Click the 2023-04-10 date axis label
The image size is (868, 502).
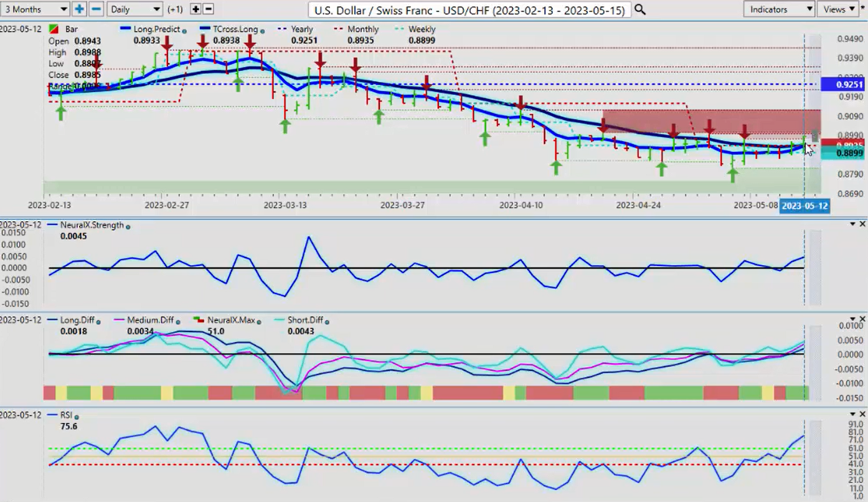(522, 204)
